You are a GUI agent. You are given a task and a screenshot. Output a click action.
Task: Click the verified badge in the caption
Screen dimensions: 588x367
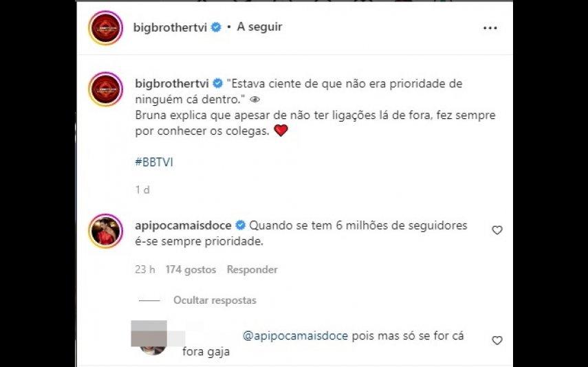click(218, 83)
